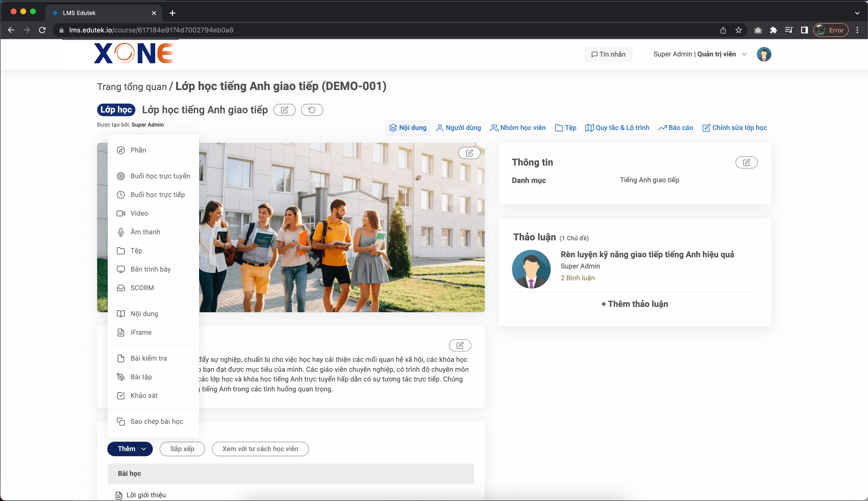This screenshot has width=868, height=501.
Task: Click the Tiếng Anh giao tiếp category value
Action: pos(649,180)
